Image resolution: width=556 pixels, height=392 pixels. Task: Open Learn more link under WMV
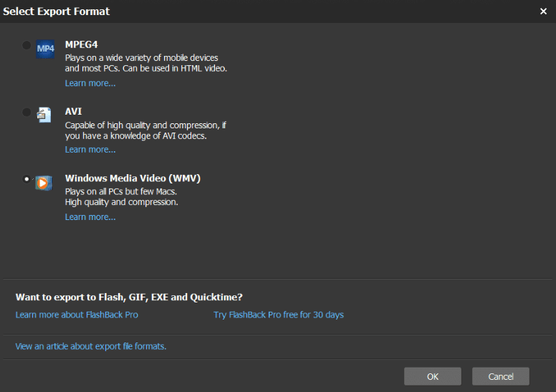90,217
